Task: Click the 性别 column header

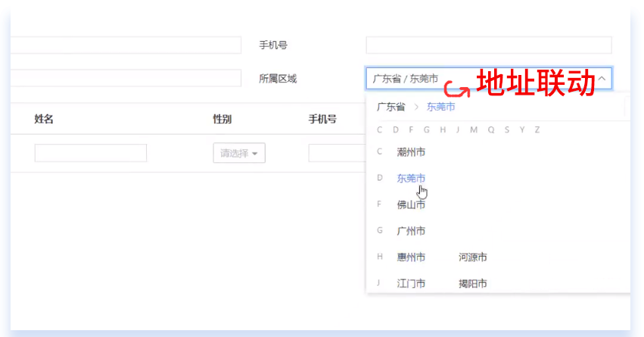Action: [x=222, y=119]
